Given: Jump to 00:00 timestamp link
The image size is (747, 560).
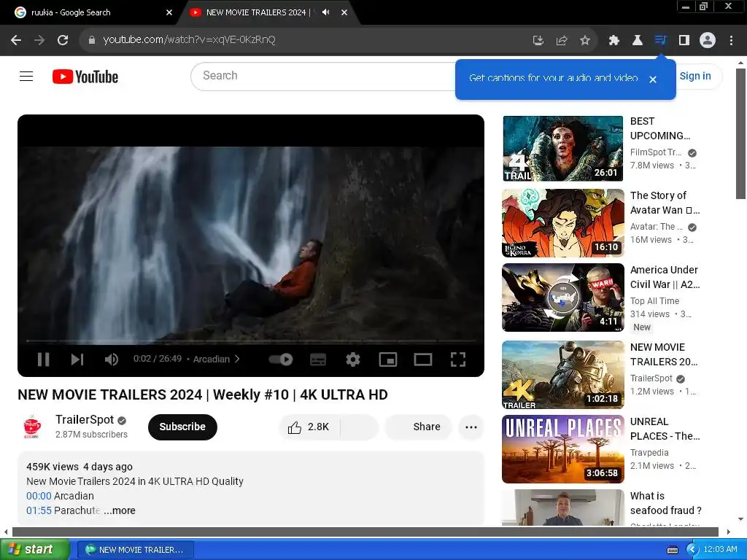Looking at the screenshot, I should [x=39, y=496].
